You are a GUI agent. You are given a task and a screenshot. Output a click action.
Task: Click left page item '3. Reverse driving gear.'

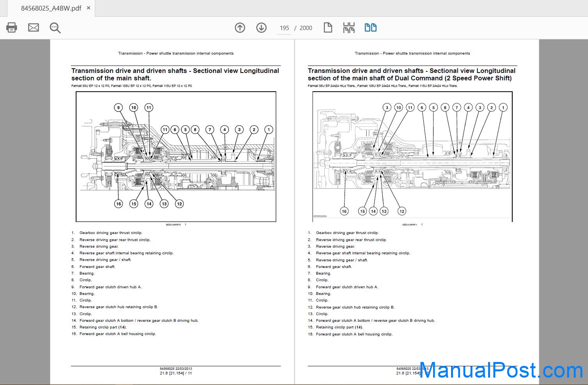click(x=95, y=247)
